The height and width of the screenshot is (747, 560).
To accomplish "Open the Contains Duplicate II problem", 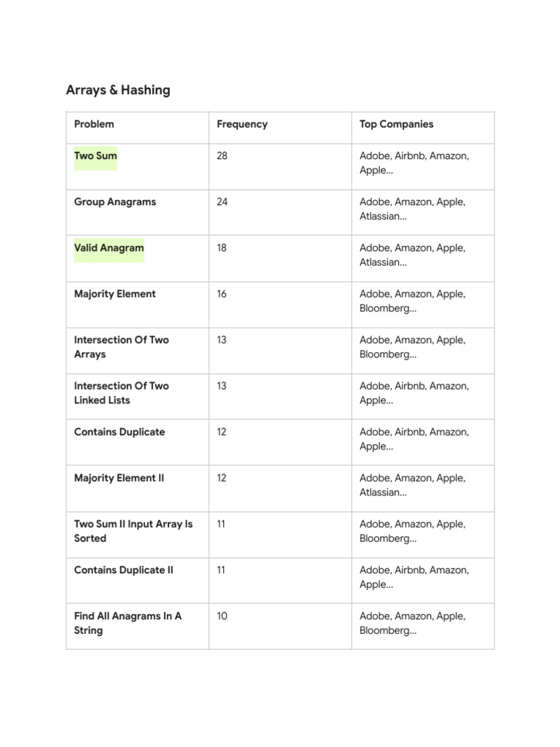I will 123,570.
